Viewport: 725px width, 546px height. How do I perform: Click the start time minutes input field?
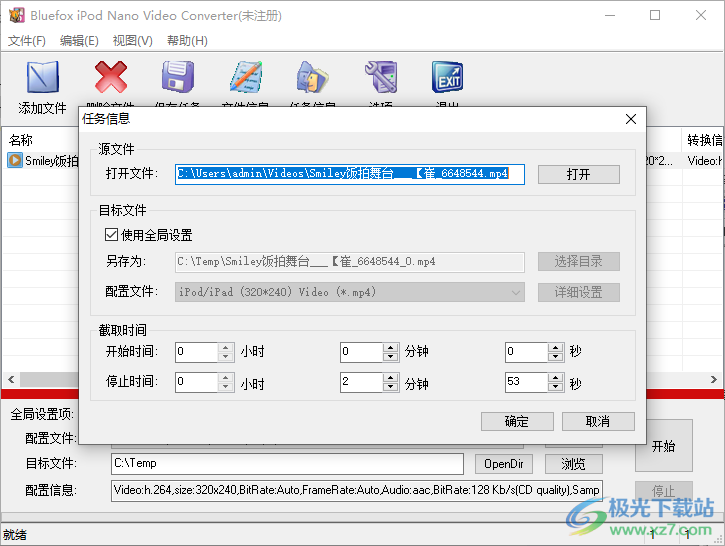362,352
